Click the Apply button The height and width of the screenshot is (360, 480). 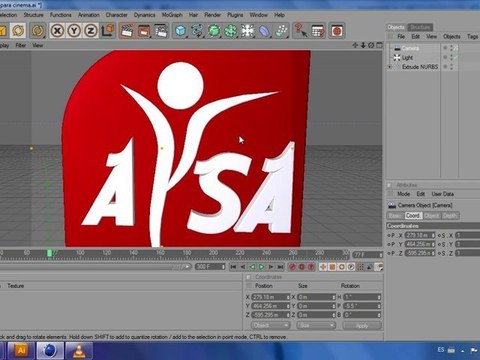[362, 326]
